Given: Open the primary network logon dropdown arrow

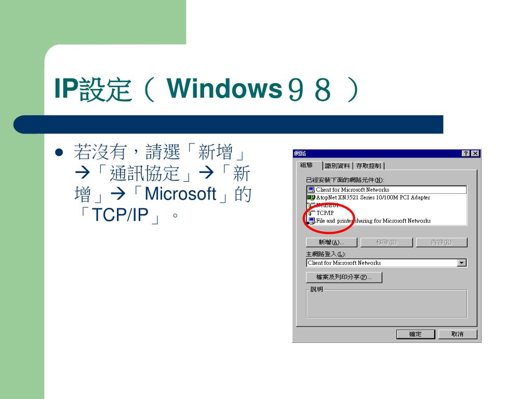Looking at the screenshot, I should [x=461, y=263].
